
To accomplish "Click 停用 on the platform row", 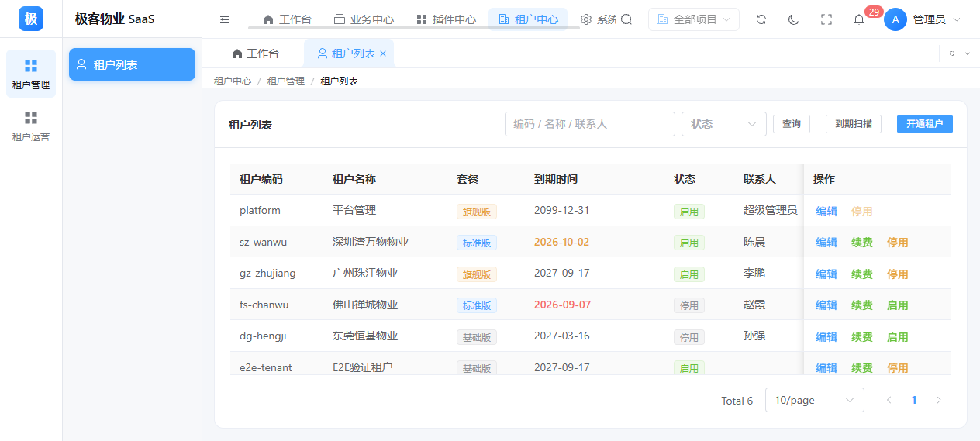I will (x=862, y=211).
